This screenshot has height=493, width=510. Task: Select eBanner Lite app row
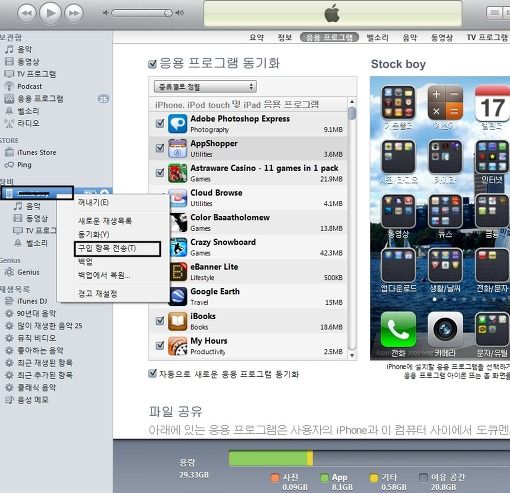(x=258, y=272)
